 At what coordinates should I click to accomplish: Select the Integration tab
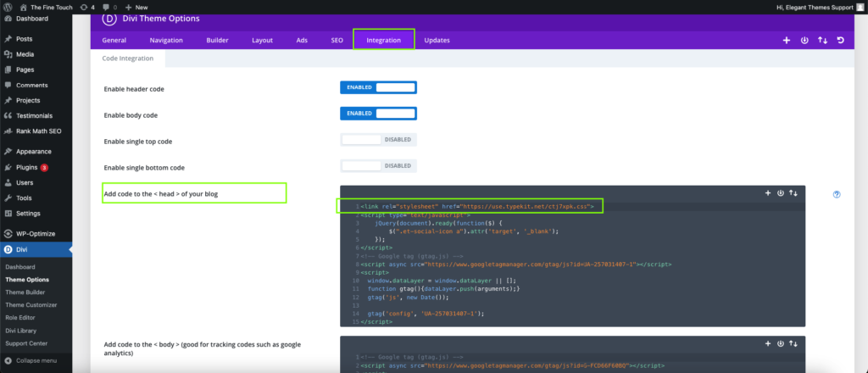(384, 41)
